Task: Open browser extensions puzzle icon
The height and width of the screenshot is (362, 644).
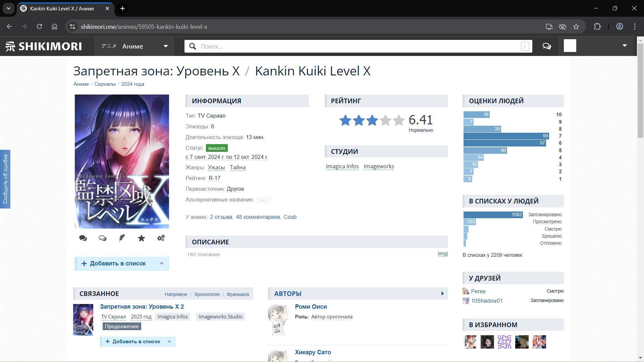Action: click(x=597, y=26)
